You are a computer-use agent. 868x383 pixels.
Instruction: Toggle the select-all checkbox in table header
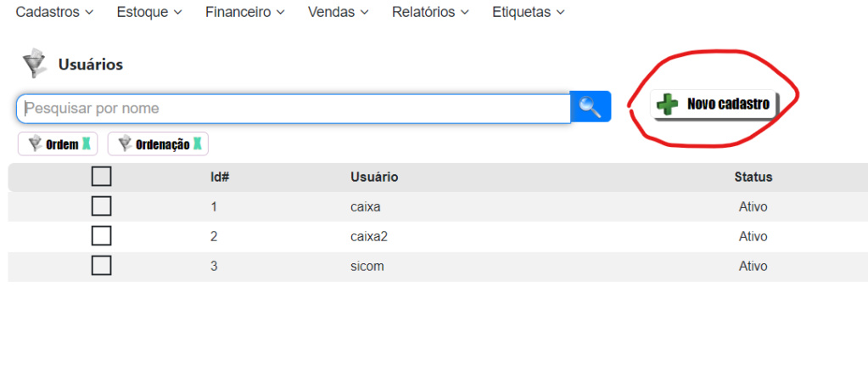tap(101, 177)
